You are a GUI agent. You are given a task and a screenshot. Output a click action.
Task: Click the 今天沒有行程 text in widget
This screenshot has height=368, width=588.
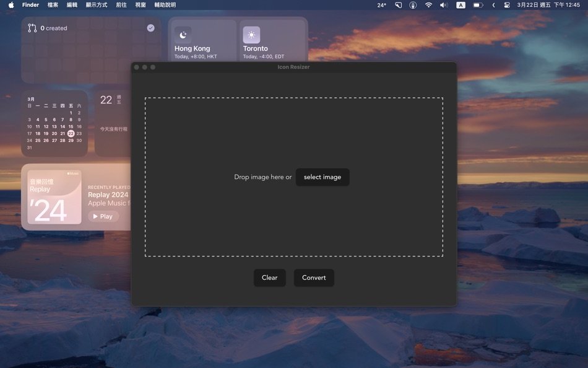114,129
